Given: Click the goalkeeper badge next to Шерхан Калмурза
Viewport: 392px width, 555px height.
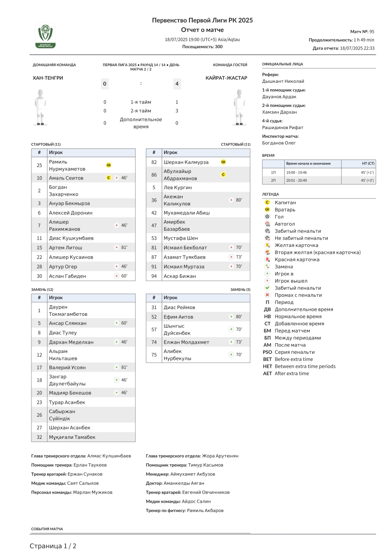Looking at the screenshot, I should tap(223, 162).
